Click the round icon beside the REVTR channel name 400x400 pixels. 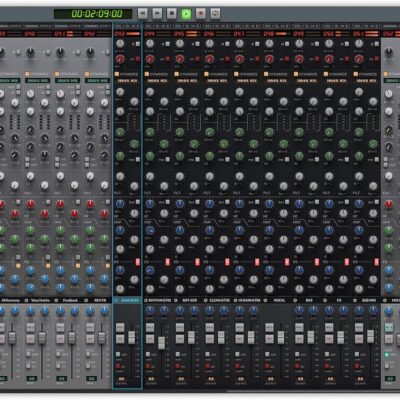point(86,300)
